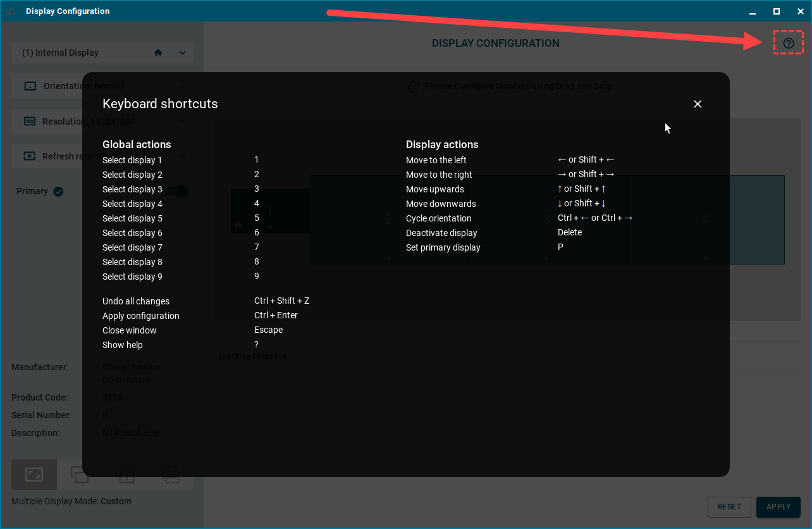Toggle the Primary checkmark
The height and width of the screenshot is (529, 812).
coord(58,192)
